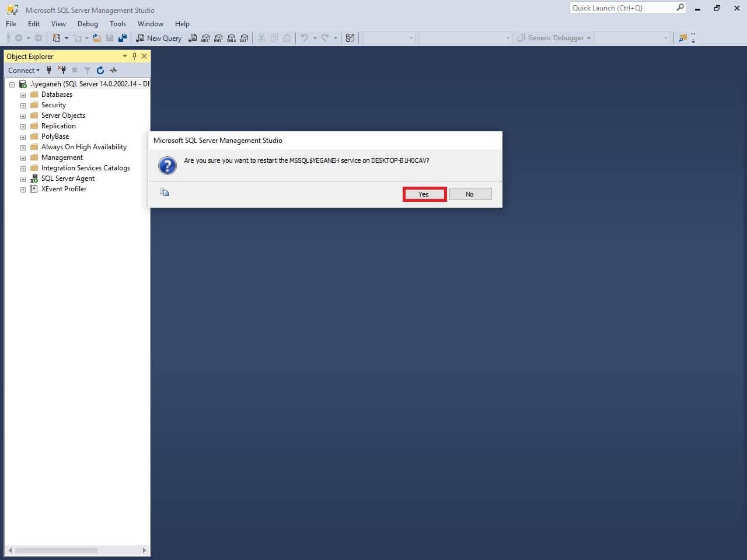Open the Undo history dropdown arrow
Viewport: 747px width, 560px height.
coord(315,38)
